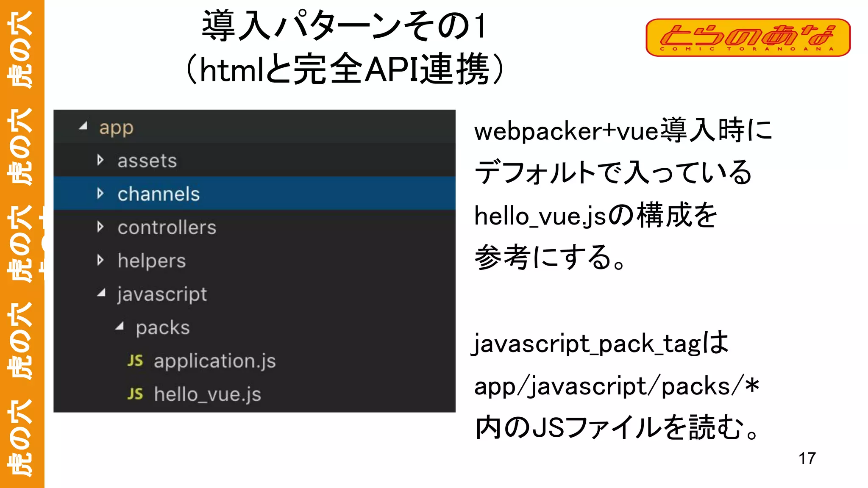Expand the helpers folder arrow
Screen dimensions: 868x488
tap(100, 260)
